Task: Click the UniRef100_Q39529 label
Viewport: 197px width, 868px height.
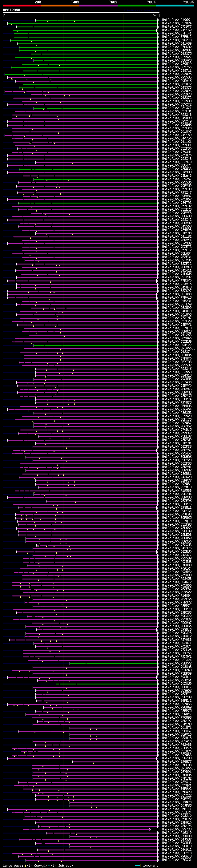Action: (x=176, y=64)
